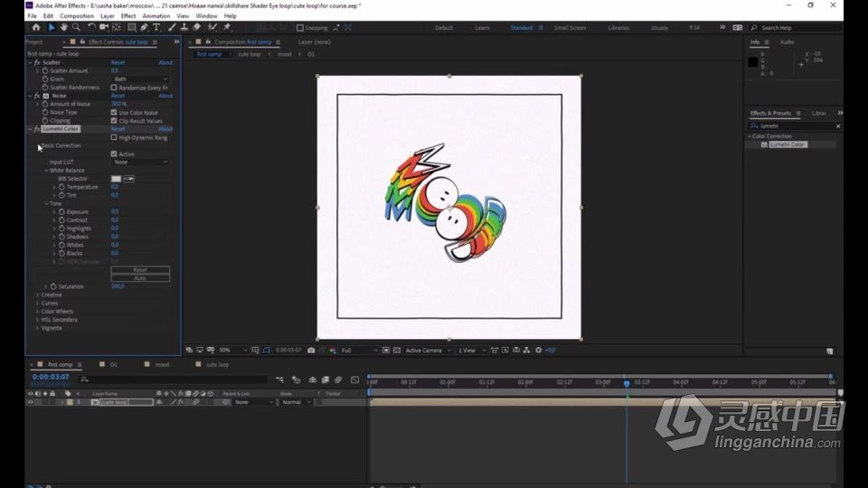
Task: Click the Reset button under Tone
Action: pos(140,270)
